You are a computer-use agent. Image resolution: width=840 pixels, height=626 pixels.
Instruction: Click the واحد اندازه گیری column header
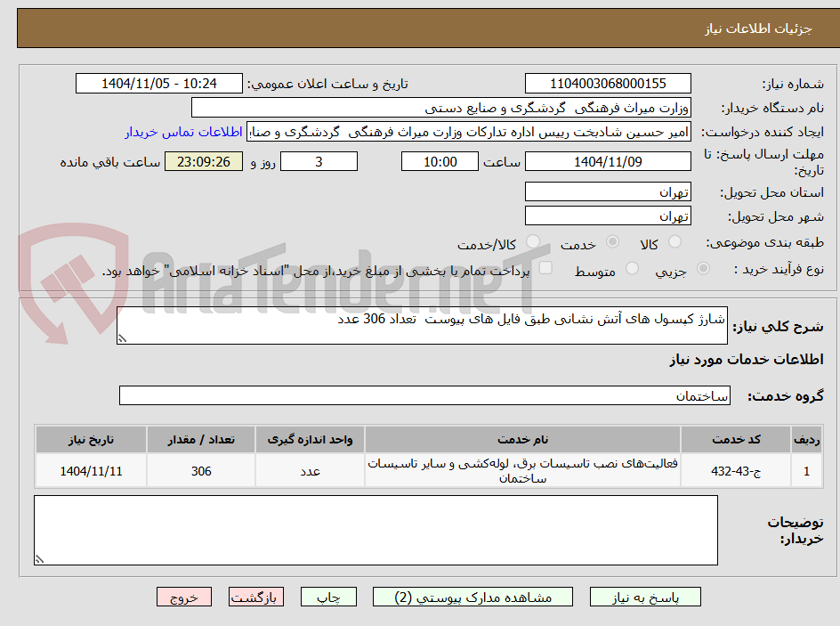coord(311,440)
